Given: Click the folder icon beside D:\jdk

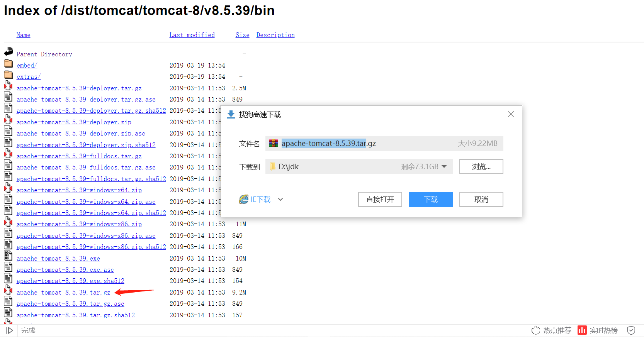Looking at the screenshot, I should [x=273, y=166].
